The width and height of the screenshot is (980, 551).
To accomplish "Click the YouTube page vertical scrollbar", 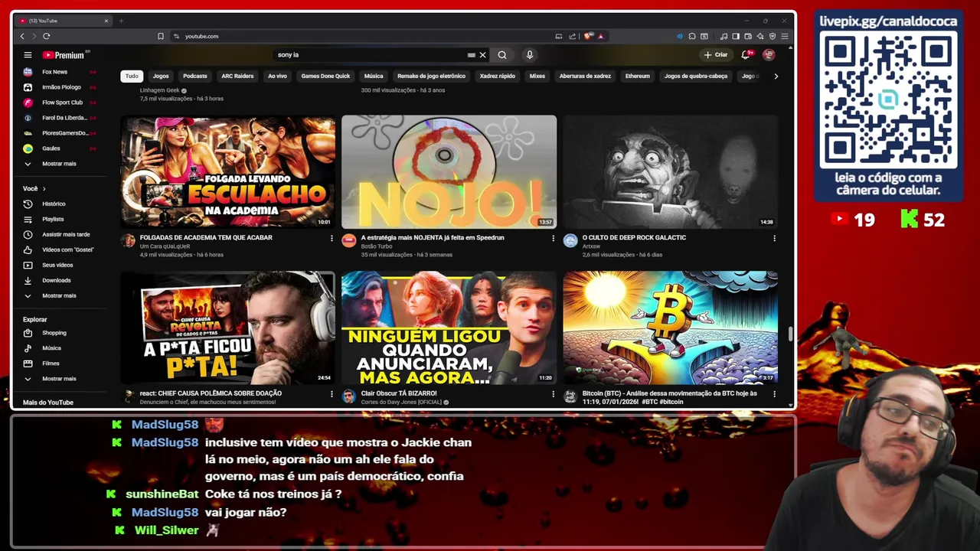I will 790,334.
